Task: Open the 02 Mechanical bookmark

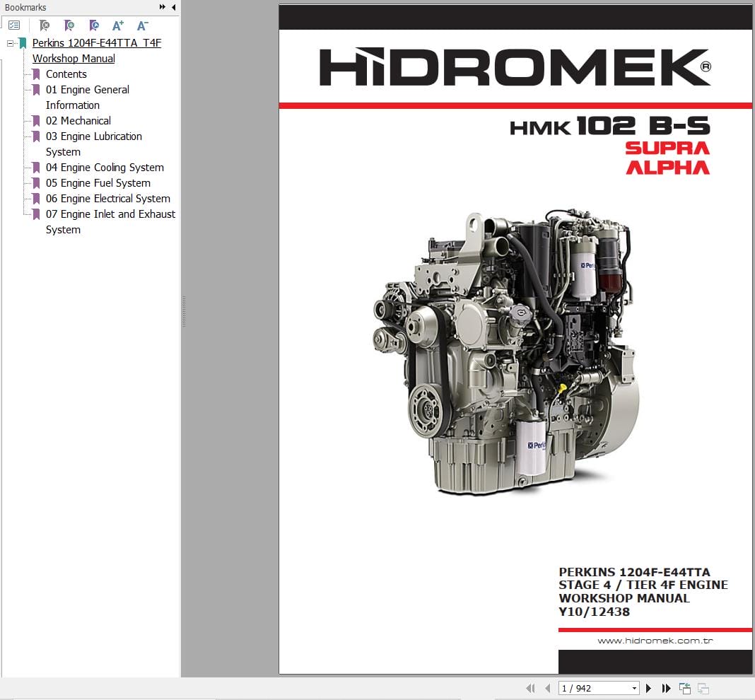Action: pyautogui.click(x=78, y=120)
